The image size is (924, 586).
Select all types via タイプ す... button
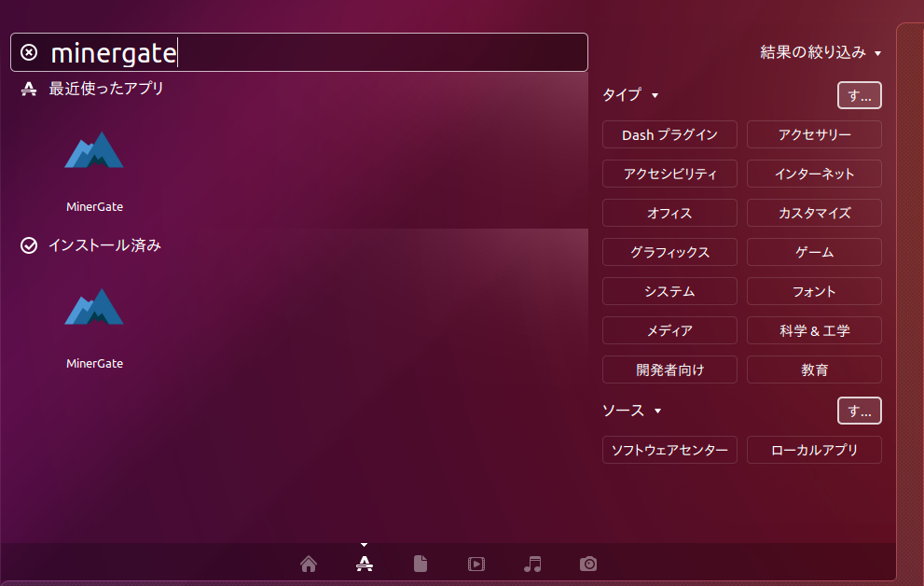(x=859, y=95)
